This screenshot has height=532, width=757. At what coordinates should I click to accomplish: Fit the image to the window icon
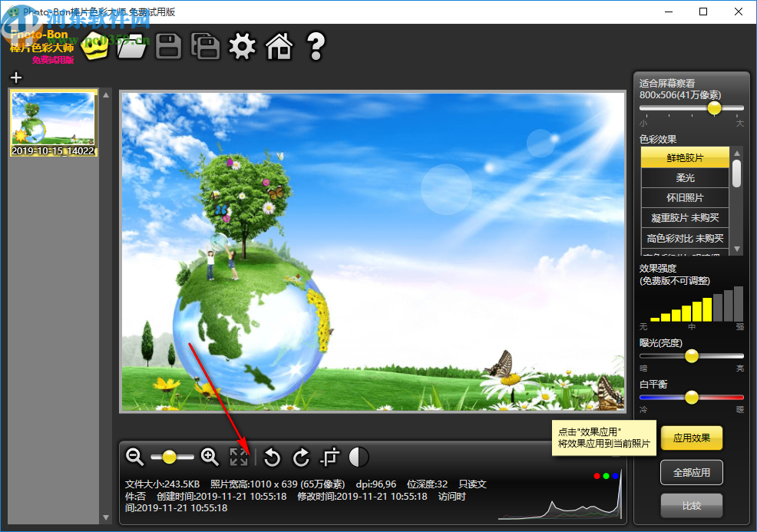(x=239, y=457)
